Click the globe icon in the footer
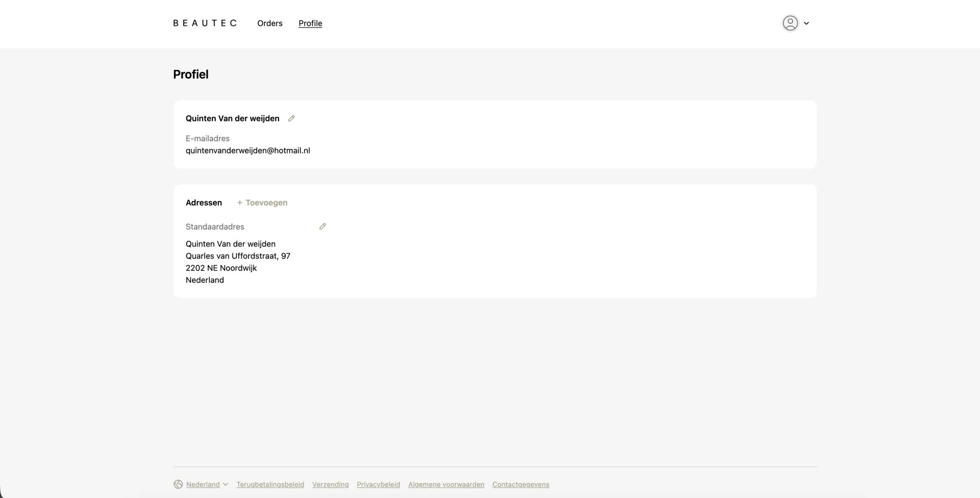This screenshot has width=980, height=498. (x=178, y=484)
